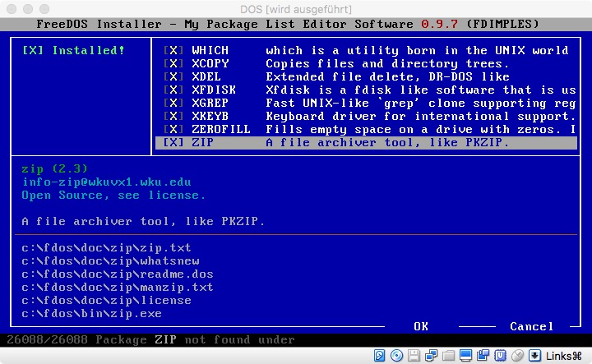Viewport: 592px width, 364px height.
Task: Click the 'zip (2.3)' version title
Action: pyautogui.click(x=55, y=169)
